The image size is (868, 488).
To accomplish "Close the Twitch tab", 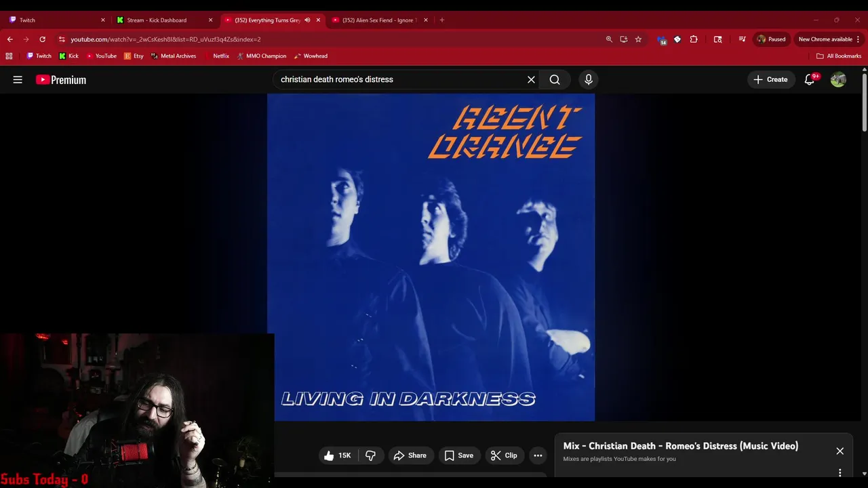I will pos(103,20).
